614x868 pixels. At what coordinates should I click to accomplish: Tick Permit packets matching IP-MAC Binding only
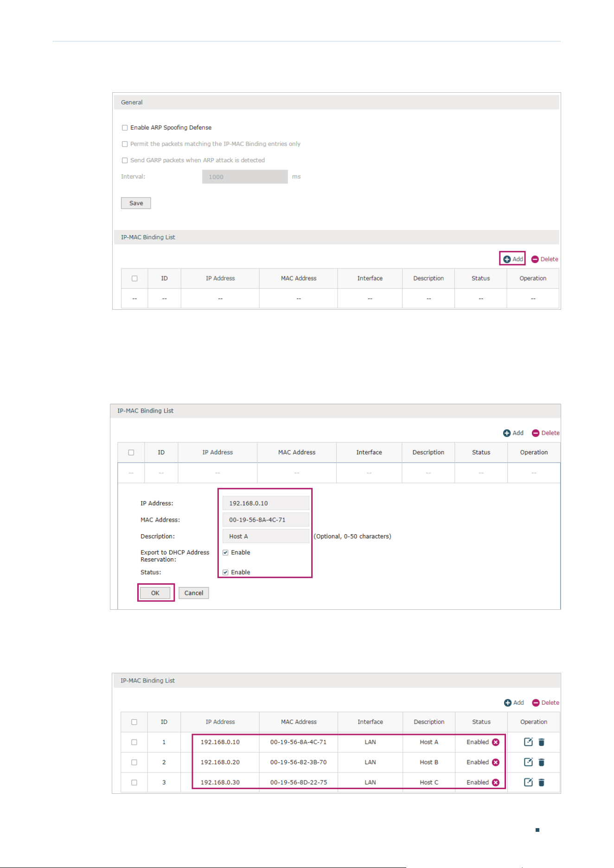click(x=125, y=144)
